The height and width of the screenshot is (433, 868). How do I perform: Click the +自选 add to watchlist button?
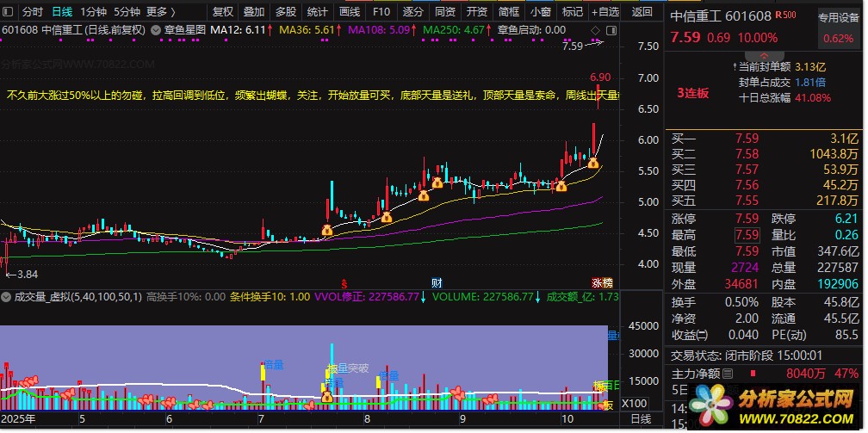point(604,12)
